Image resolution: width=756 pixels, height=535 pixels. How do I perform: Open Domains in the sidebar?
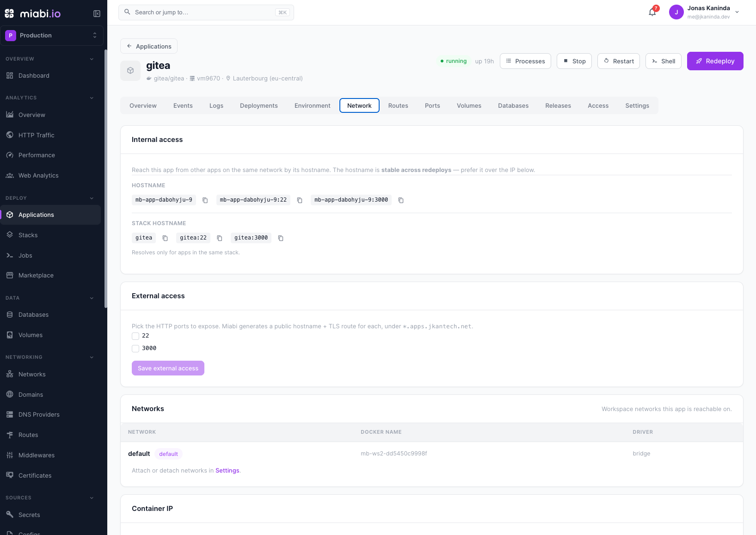(x=50, y=394)
